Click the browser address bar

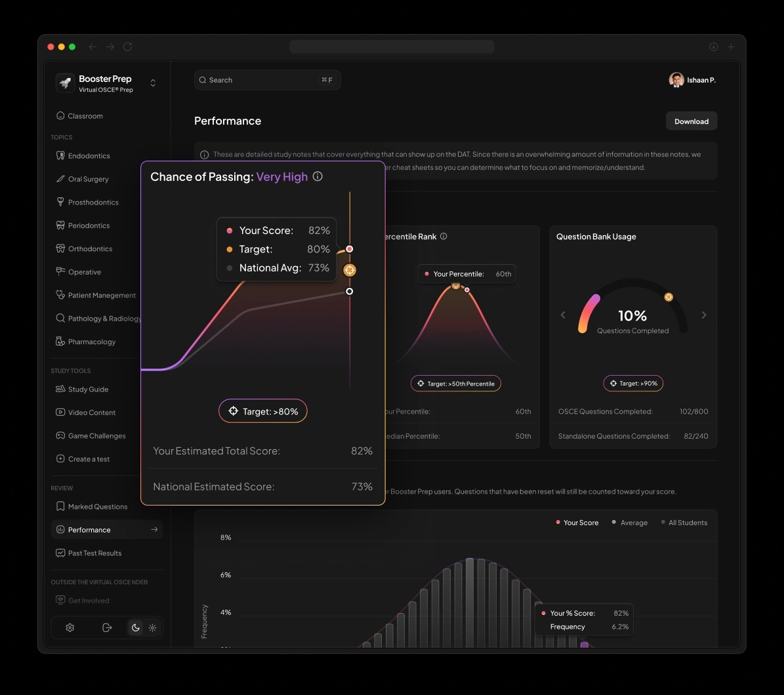[x=392, y=47]
